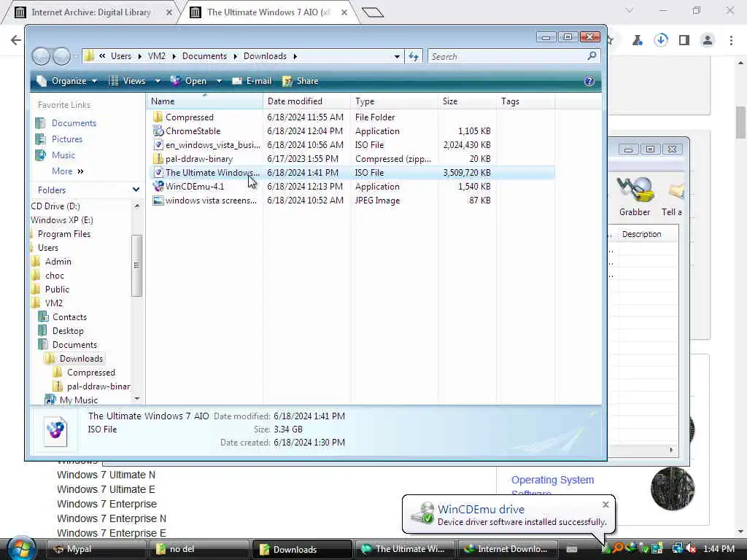Open the Views dropdown arrow
This screenshot has width=747, height=560.
(158, 81)
